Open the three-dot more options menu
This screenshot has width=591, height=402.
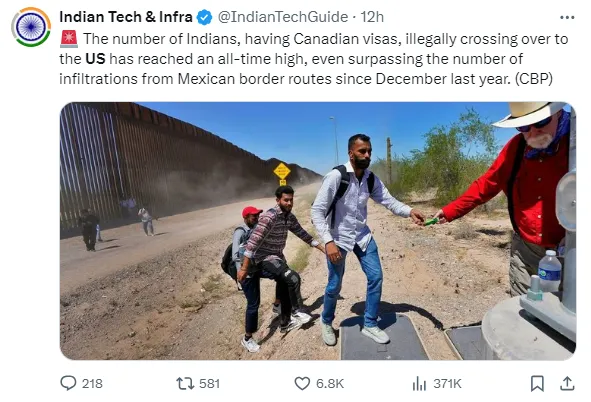pyautogui.click(x=567, y=17)
